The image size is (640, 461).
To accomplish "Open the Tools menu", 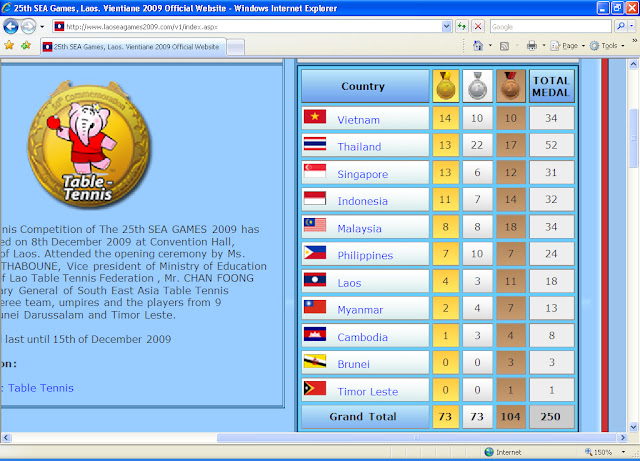I will 607,46.
